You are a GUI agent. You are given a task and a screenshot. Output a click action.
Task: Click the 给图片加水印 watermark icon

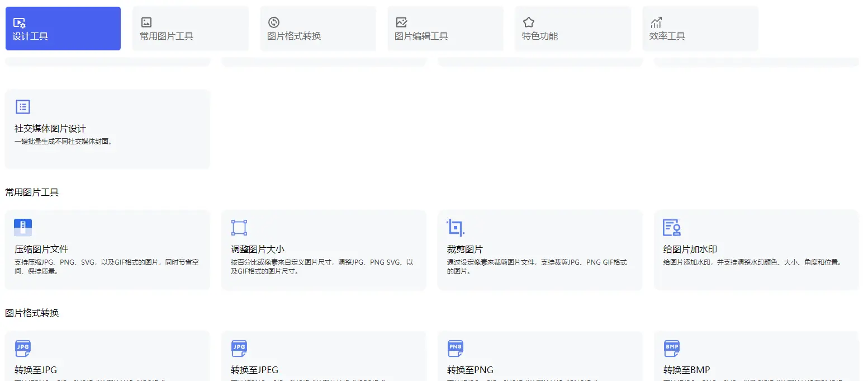pos(671,227)
